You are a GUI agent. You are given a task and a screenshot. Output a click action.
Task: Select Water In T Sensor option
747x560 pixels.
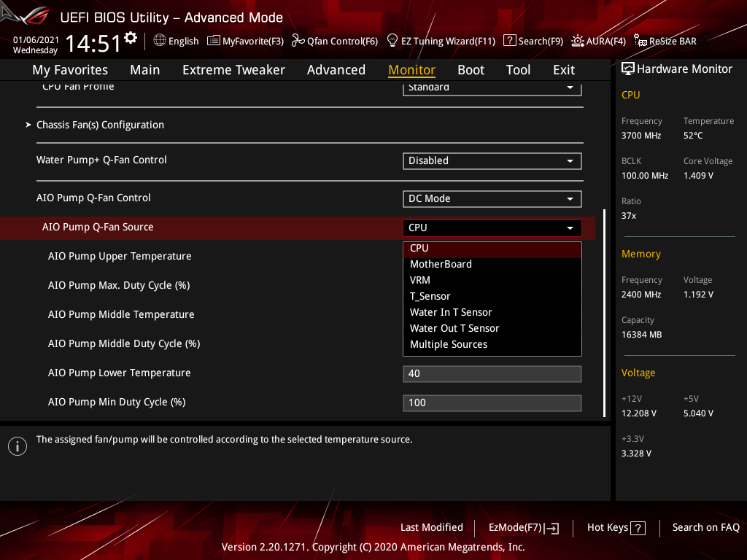[492, 312]
